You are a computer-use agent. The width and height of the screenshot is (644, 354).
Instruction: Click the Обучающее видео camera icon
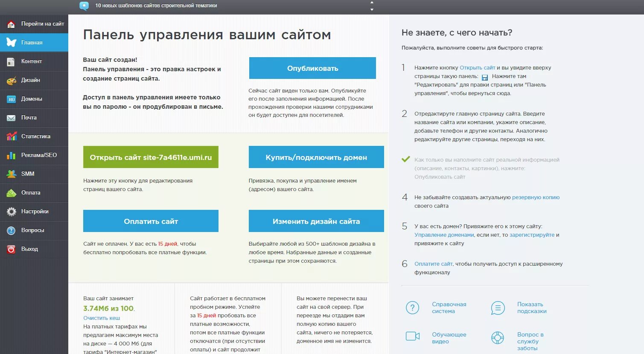click(x=412, y=336)
